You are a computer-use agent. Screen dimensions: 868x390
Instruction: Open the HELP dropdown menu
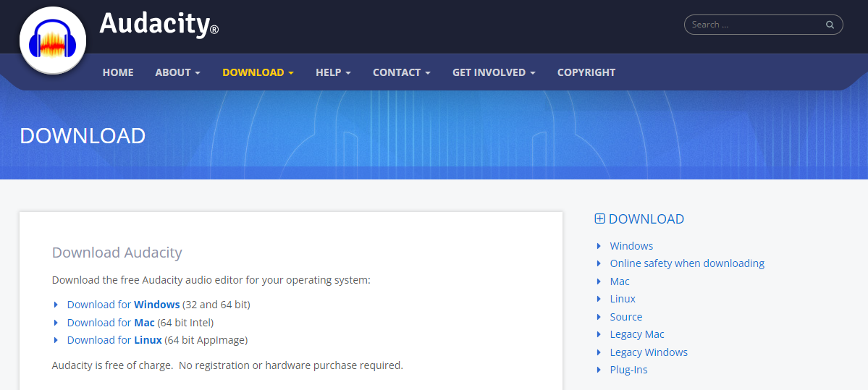point(333,72)
